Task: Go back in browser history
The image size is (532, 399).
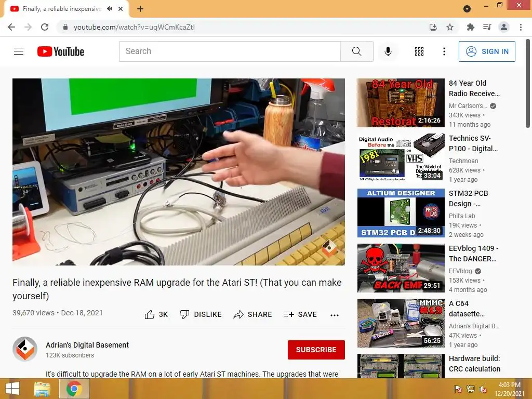Action: [11, 27]
